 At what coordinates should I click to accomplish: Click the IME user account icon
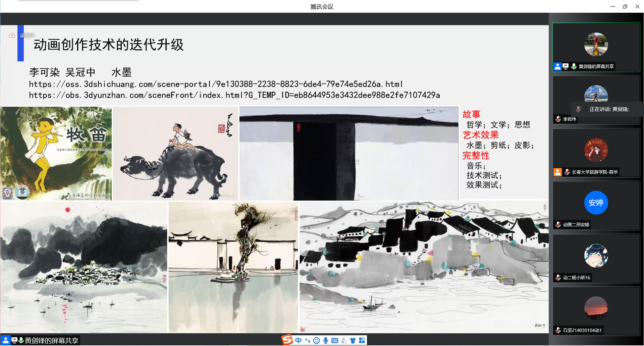344,341
